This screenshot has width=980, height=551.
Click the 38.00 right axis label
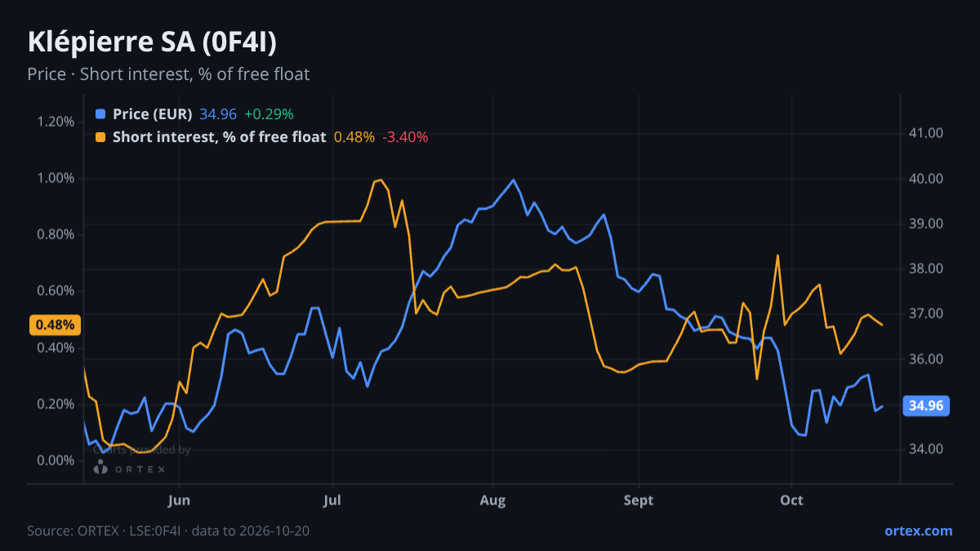tap(925, 269)
